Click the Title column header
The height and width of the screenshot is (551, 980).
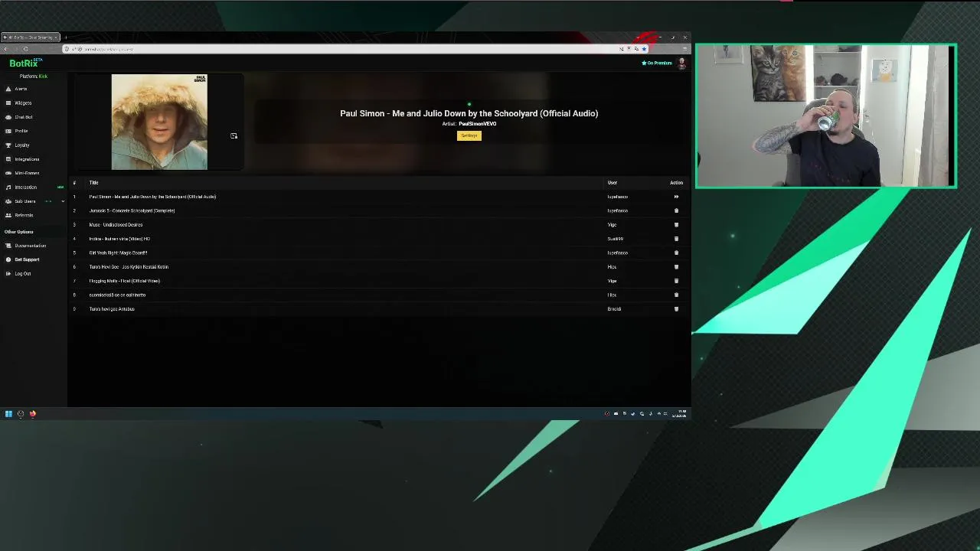coord(93,183)
